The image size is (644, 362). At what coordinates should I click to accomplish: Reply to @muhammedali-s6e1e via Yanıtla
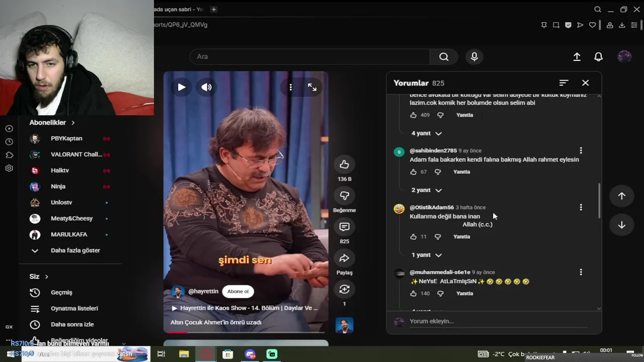coord(464,294)
